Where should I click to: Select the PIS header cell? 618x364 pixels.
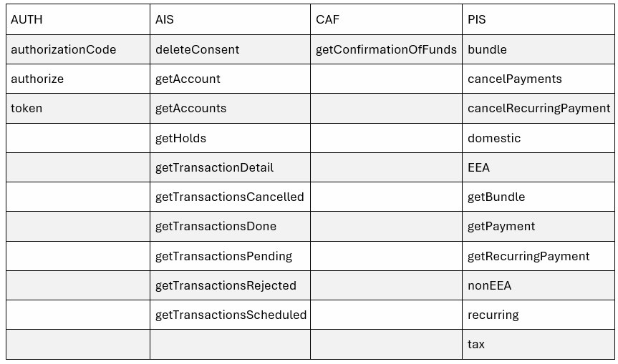pyautogui.click(x=539, y=19)
